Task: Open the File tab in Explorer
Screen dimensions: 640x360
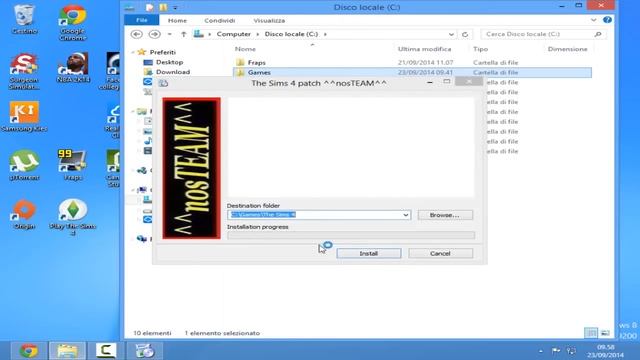Action: click(142, 20)
